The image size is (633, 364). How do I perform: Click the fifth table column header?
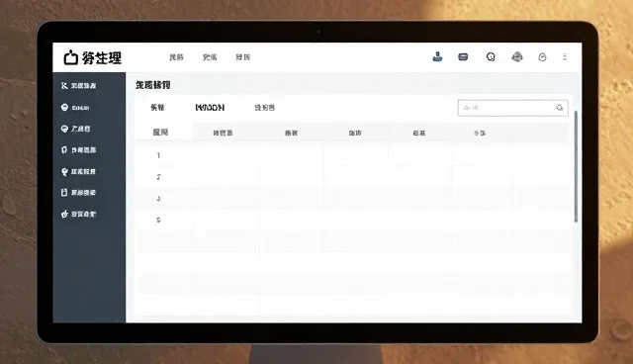[x=419, y=133]
